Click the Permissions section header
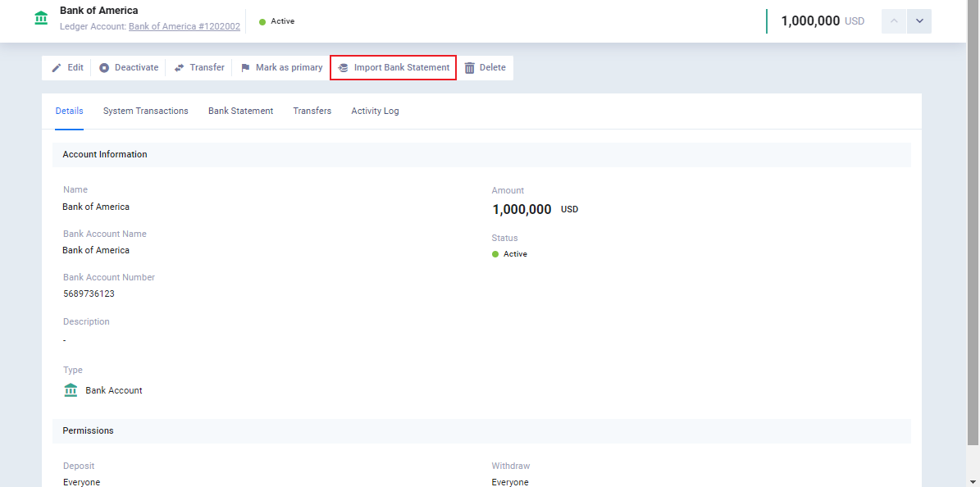The image size is (980, 487). pyautogui.click(x=482, y=430)
